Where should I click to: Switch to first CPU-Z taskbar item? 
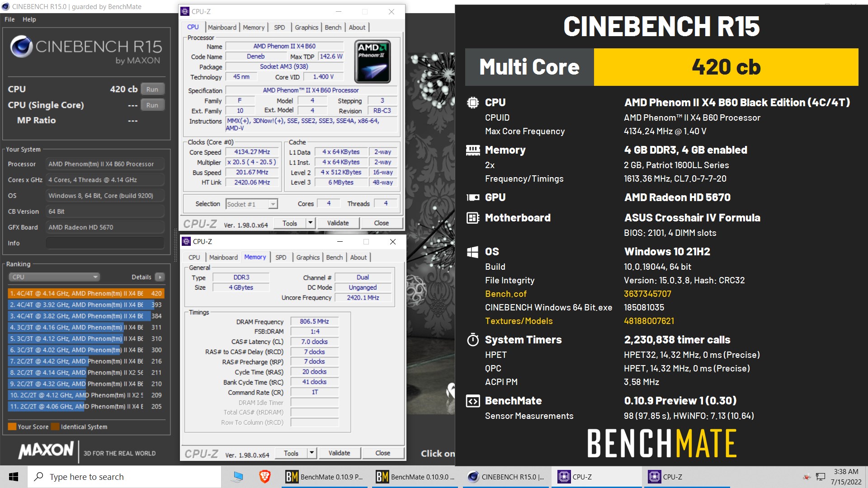pyautogui.click(x=597, y=477)
